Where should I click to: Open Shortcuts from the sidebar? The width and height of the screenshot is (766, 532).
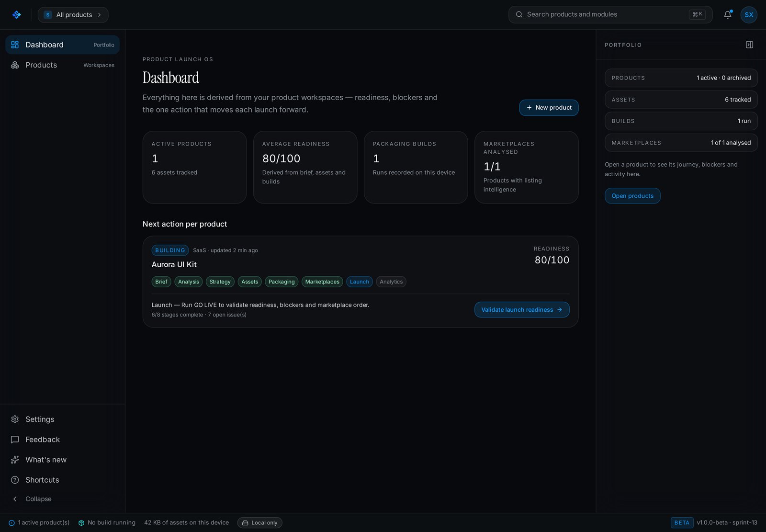tap(63, 480)
